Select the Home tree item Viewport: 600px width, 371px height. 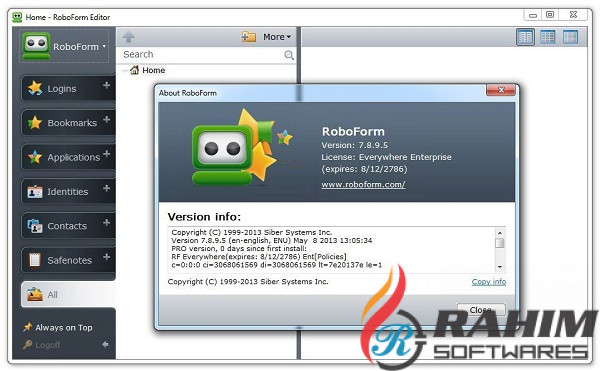point(153,70)
